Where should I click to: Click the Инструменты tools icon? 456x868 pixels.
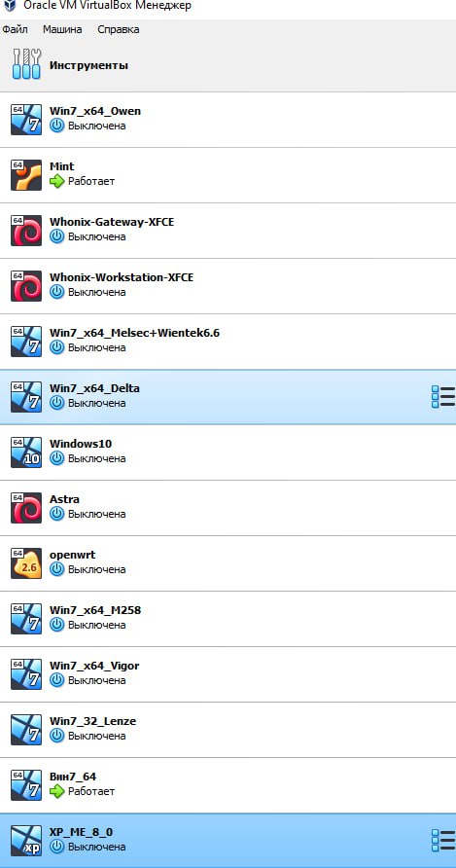26,64
